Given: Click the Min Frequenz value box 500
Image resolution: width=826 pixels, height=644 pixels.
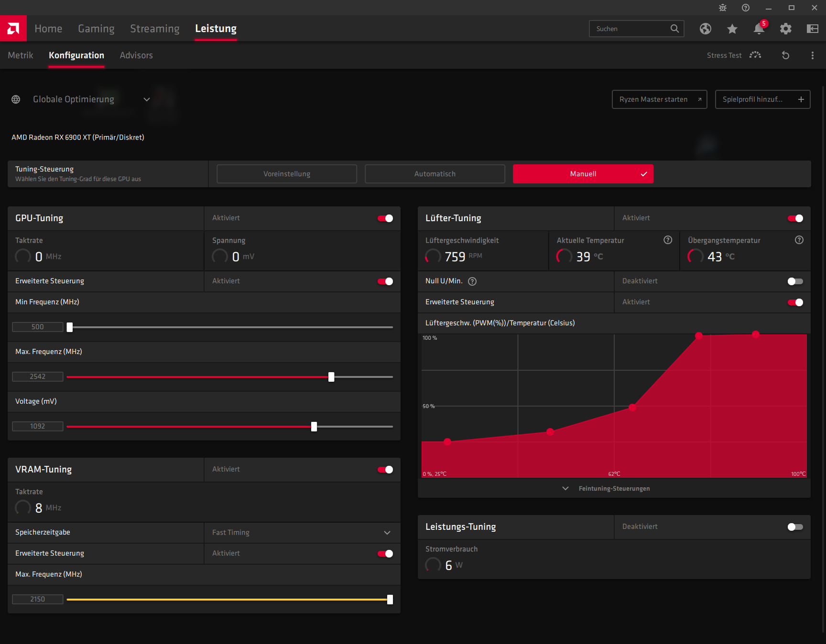Looking at the screenshot, I should click(x=38, y=327).
